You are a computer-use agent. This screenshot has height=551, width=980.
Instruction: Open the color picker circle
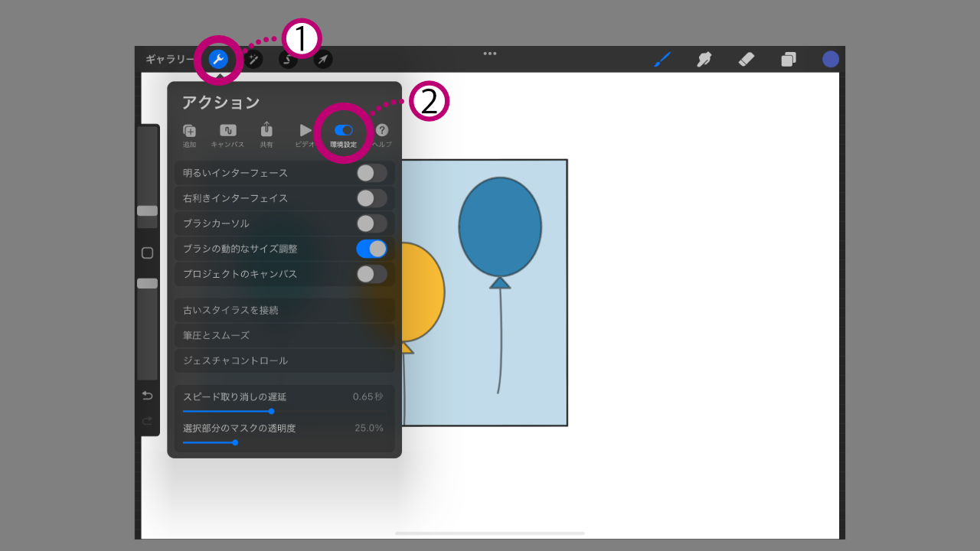pos(831,59)
